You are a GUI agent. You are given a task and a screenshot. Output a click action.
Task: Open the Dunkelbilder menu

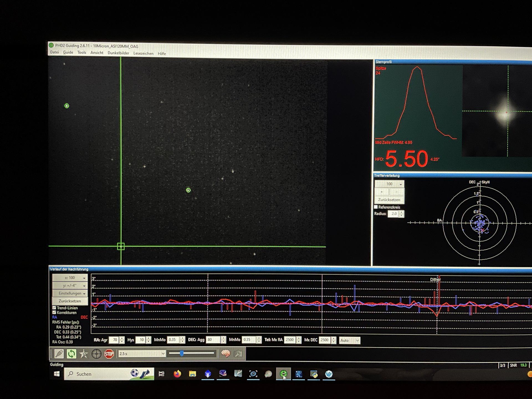tap(118, 53)
